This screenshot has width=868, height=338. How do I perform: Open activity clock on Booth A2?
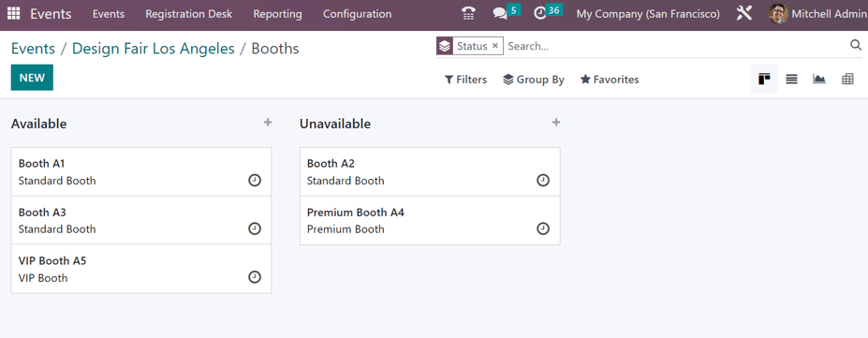[x=543, y=181]
